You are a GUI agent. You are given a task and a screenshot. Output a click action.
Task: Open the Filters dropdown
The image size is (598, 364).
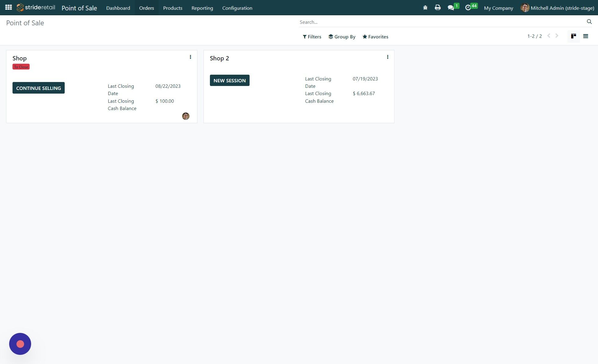[312, 37]
